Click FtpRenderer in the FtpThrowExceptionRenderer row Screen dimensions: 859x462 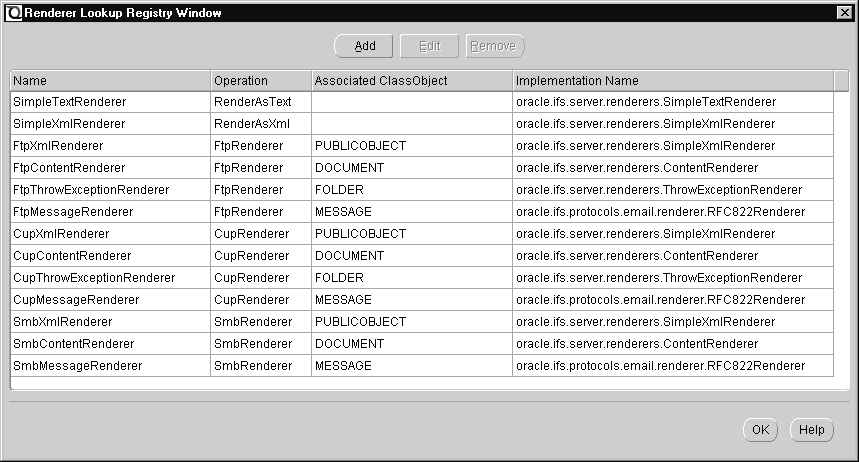point(261,190)
